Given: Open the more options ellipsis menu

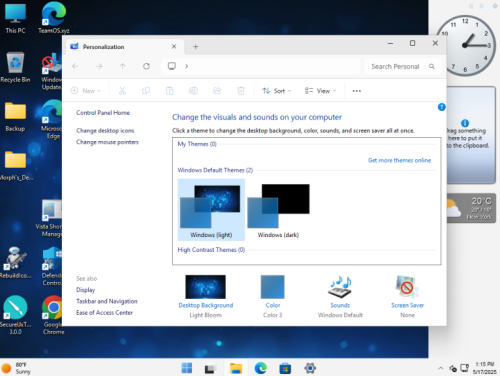Looking at the screenshot, I should pyautogui.click(x=357, y=91).
